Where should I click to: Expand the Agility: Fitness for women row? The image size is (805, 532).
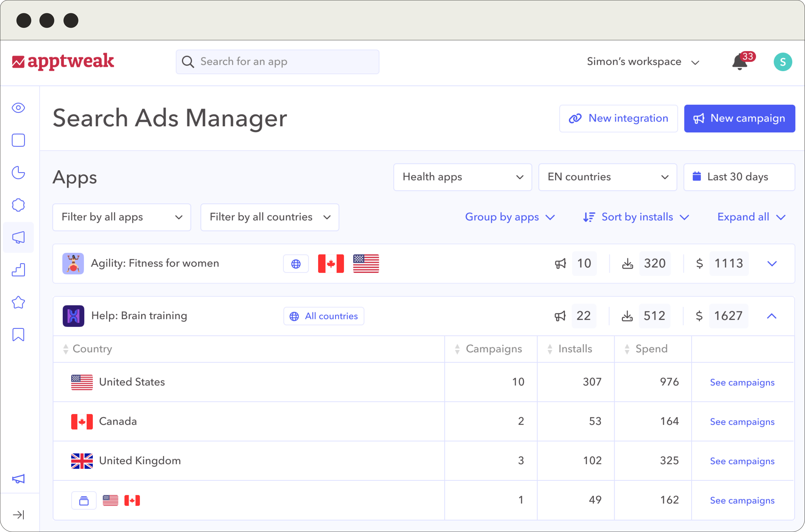772,264
